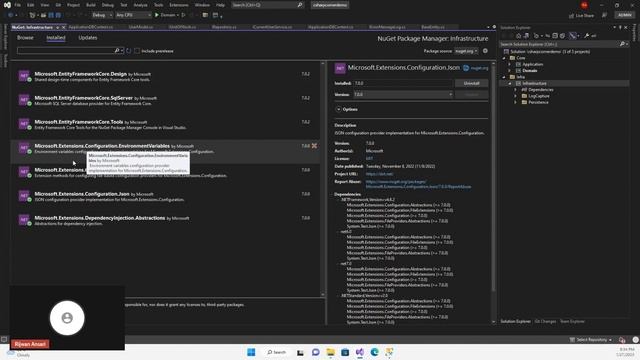Switch to the Browse tab
The height and width of the screenshot is (360, 640).
25,38
